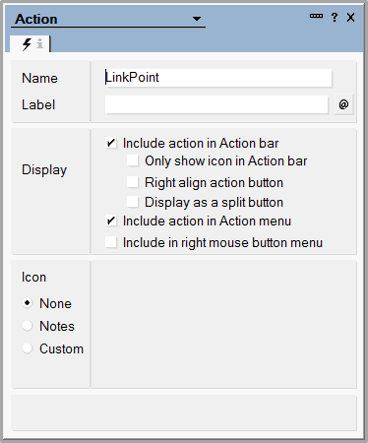The width and height of the screenshot is (368, 443).
Task: Check Include in right mouse button menu
Action: click(x=111, y=242)
